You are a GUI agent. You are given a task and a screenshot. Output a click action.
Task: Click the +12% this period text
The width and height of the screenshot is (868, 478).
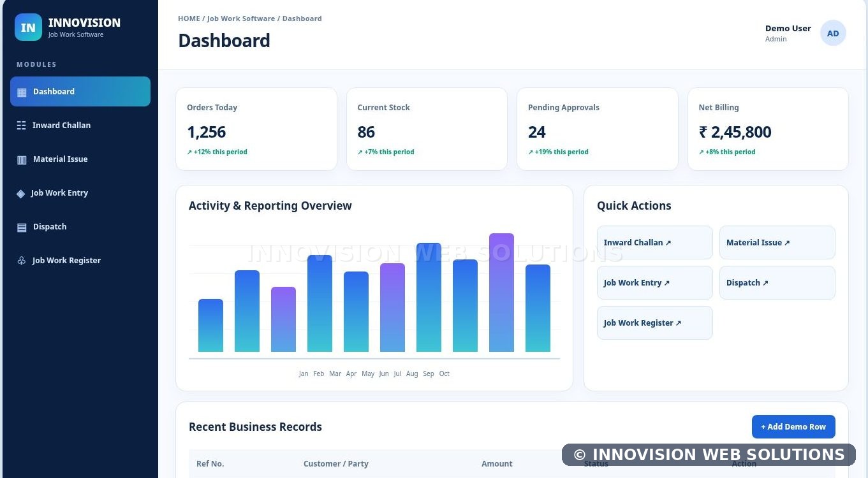(x=217, y=152)
